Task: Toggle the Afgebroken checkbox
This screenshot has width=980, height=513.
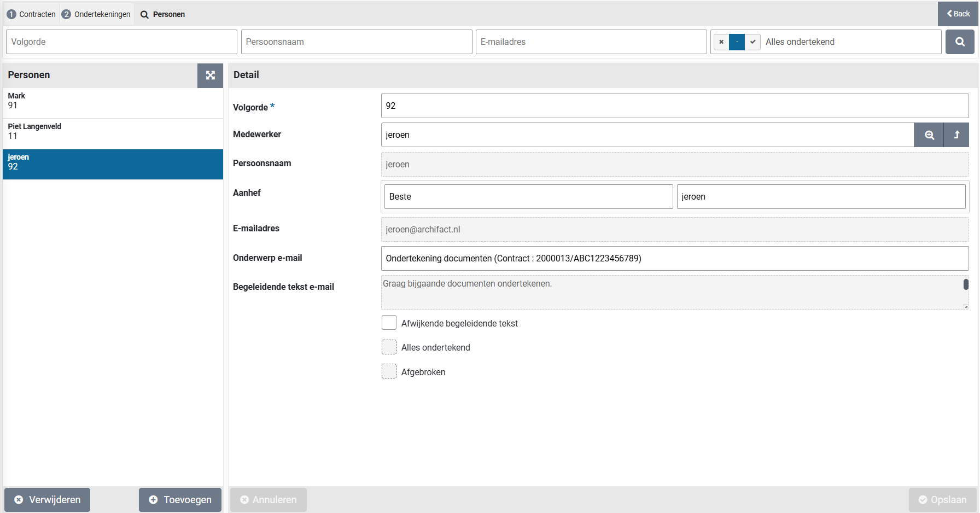Action: click(x=389, y=371)
